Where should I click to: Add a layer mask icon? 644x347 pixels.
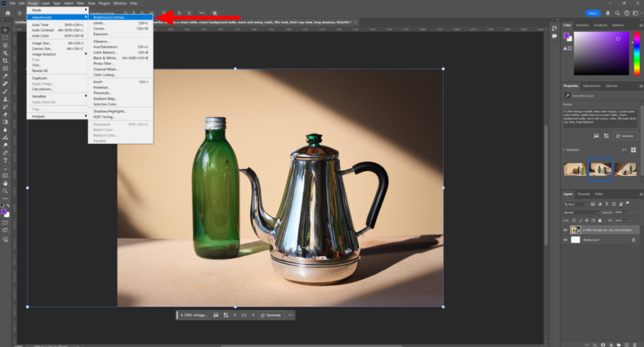click(603, 344)
